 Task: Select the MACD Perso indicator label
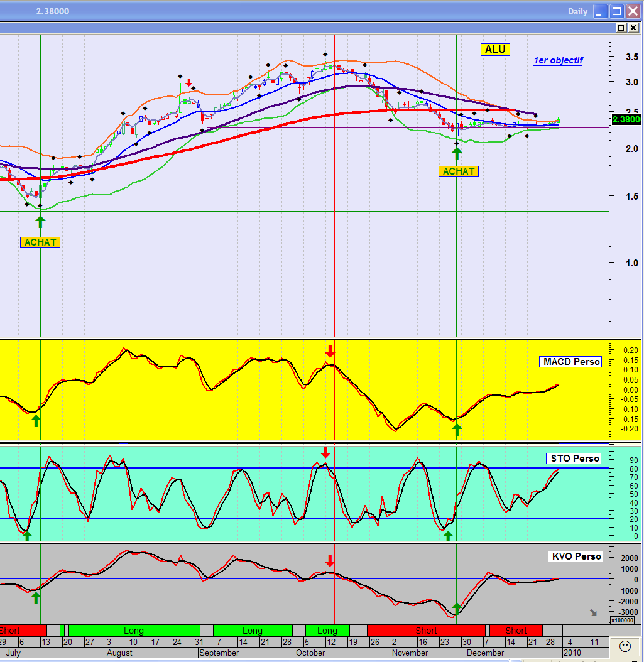(x=571, y=362)
